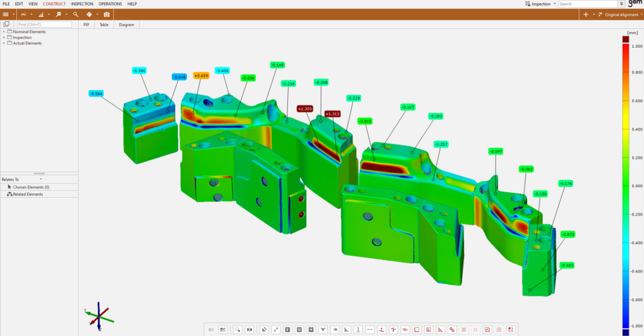Toggle the red checkbox icon in bottom toolbar
This screenshot has width=644, height=336.
[487, 329]
